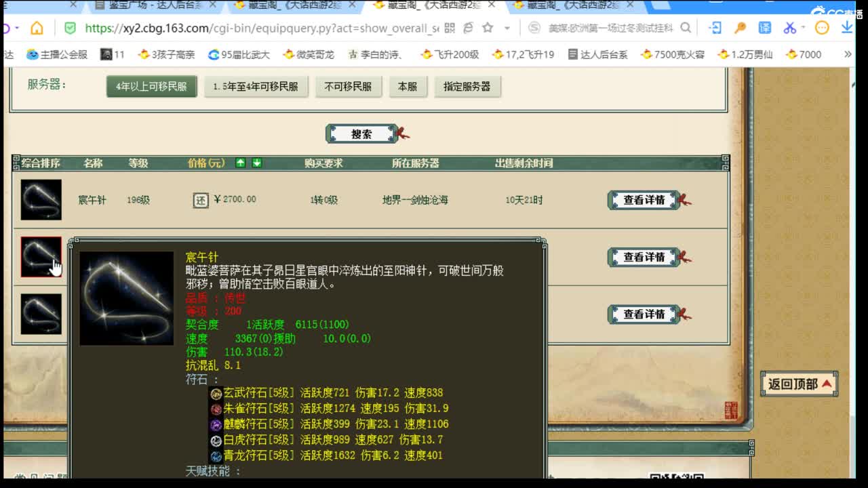Open the 17,2飞升19 bookmark
The image size is (868, 488).
click(x=524, y=54)
